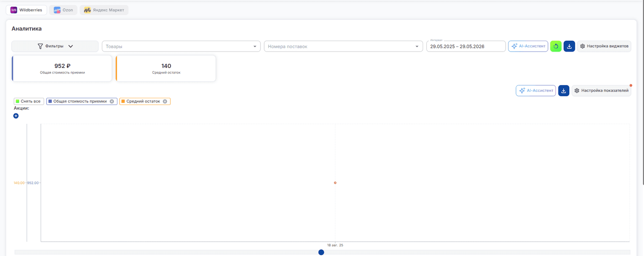This screenshot has height=256, width=644.
Task: Open Настройка виджетов settings
Action: (604, 46)
